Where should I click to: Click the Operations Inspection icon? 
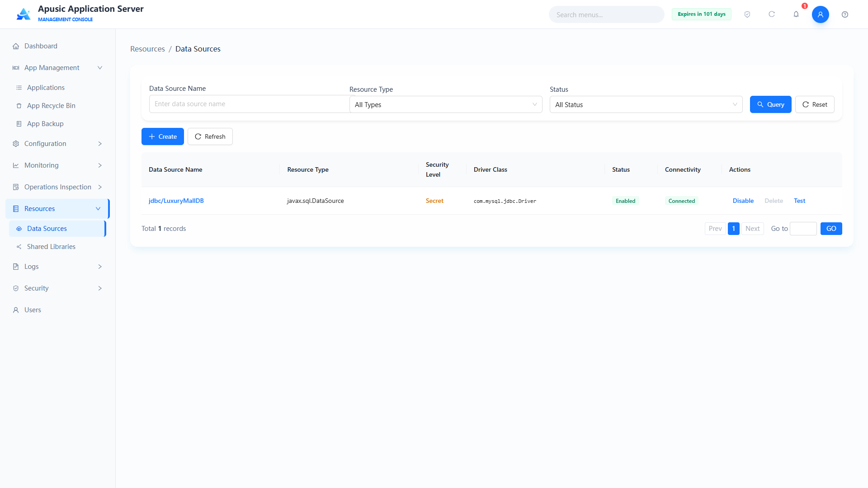16,187
